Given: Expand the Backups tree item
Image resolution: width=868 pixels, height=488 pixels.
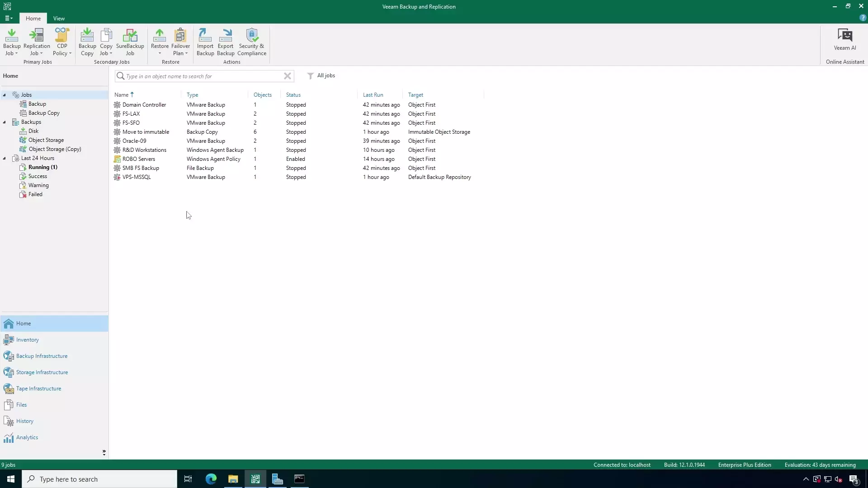Looking at the screenshot, I should click(x=4, y=122).
